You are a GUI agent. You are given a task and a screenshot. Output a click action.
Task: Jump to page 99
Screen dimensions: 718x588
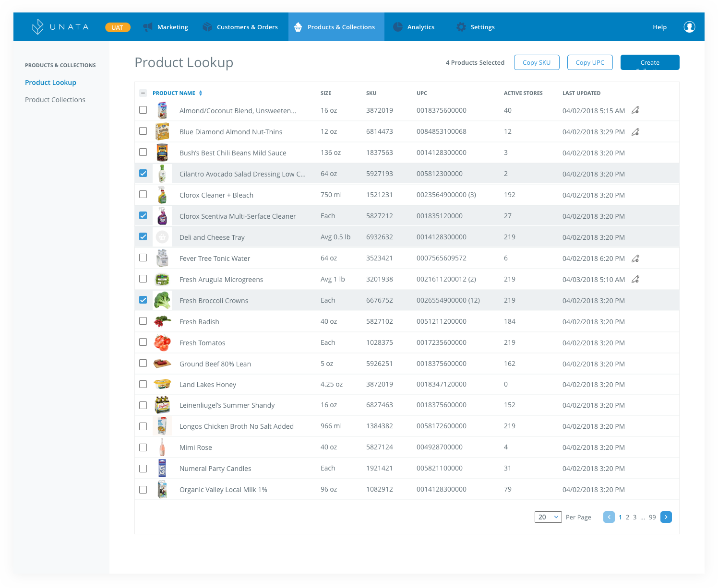(652, 517)
